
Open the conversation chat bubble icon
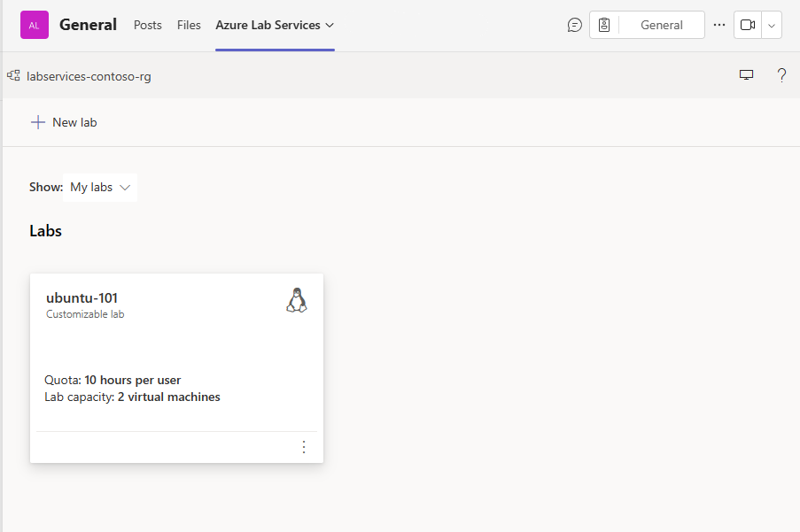574,25
